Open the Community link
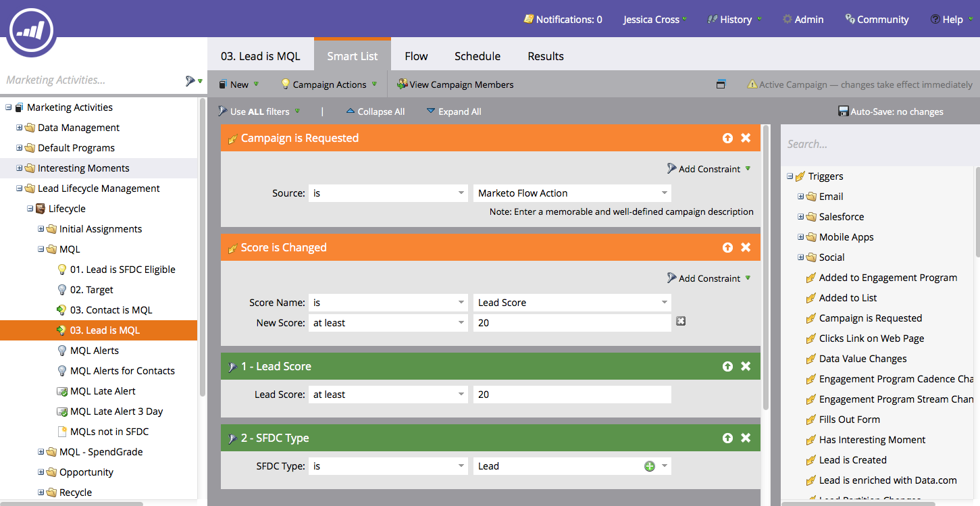Image resolution: width=980 pixels, height=506 pixels. click(877, 20)
